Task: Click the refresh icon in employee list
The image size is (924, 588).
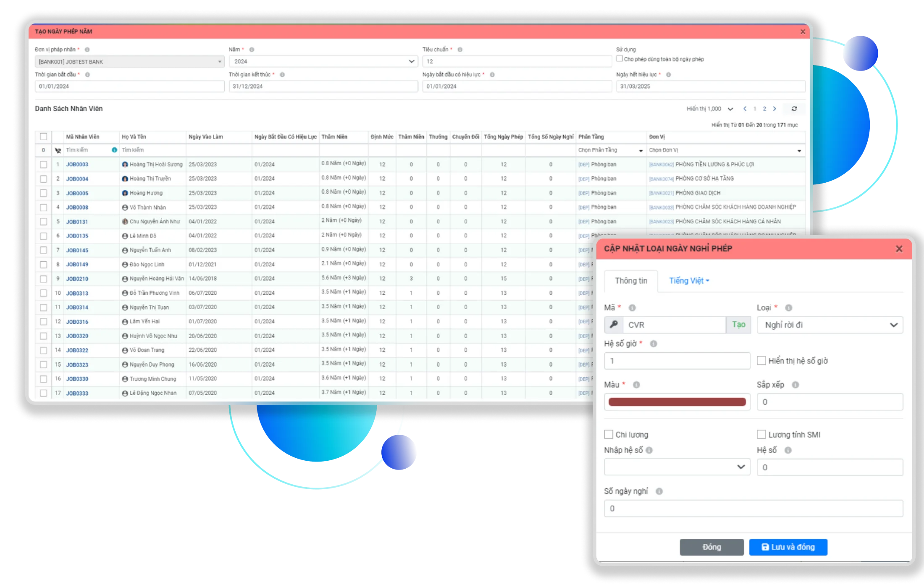Action: (794, 109)
